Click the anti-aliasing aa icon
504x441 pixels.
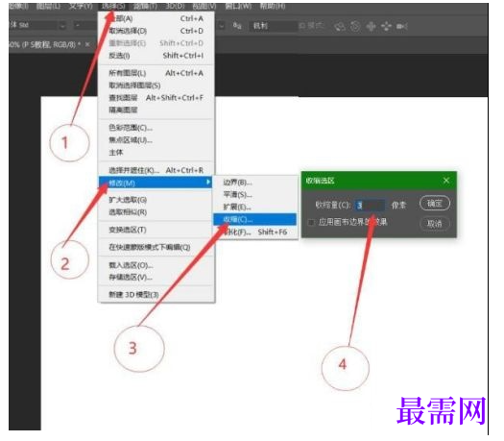click(x=237, y=26)
